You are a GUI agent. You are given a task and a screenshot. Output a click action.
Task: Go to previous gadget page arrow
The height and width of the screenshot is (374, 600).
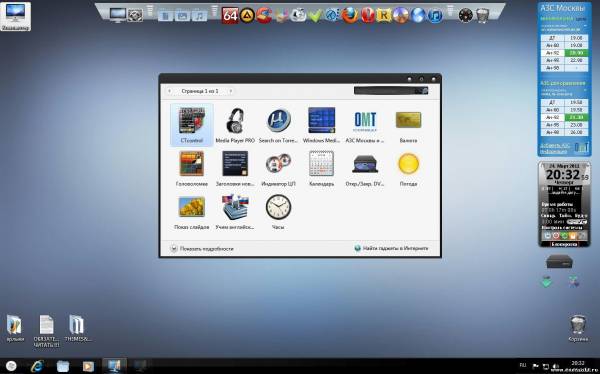(170, 91)
